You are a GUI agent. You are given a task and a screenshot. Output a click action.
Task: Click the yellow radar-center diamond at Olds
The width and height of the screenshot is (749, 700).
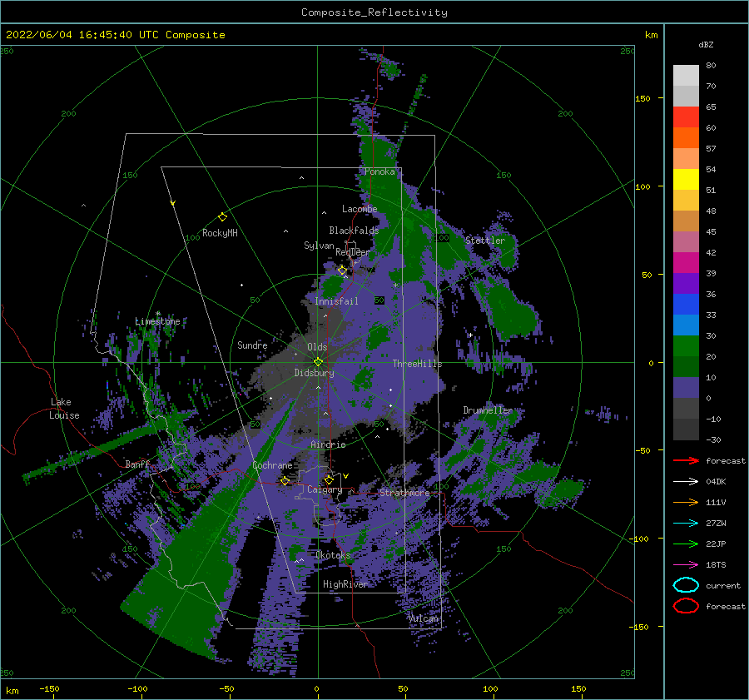point(318,362)
